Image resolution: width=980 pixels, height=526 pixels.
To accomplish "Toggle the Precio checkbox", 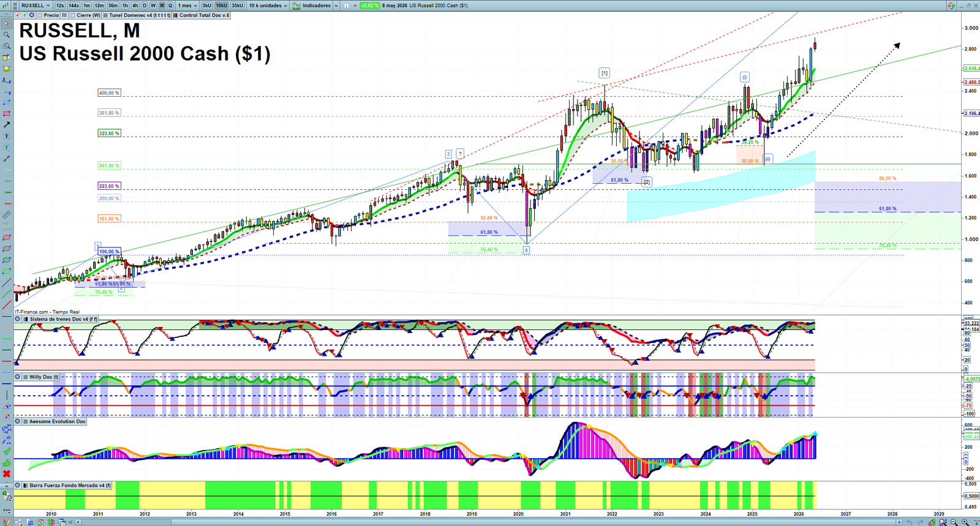I will (40, 15).
